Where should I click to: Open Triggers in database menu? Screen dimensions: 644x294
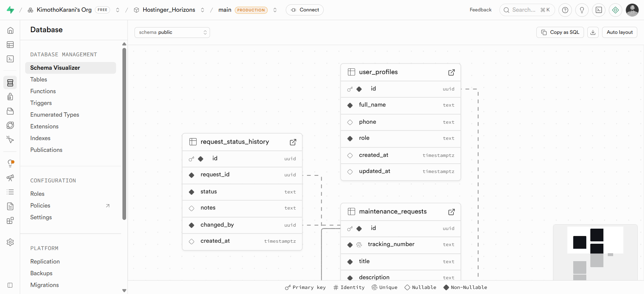point(41,103)
